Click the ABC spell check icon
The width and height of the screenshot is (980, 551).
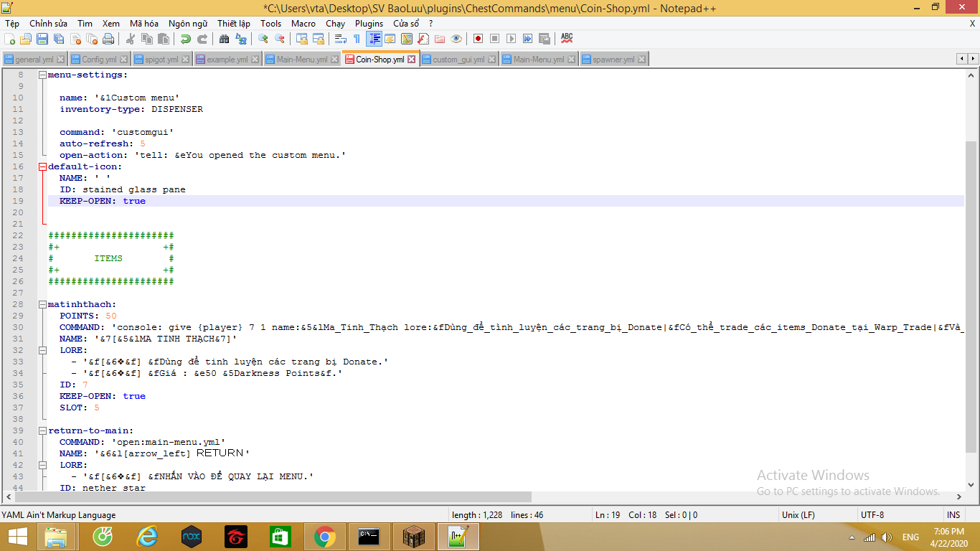pos(567,39)
